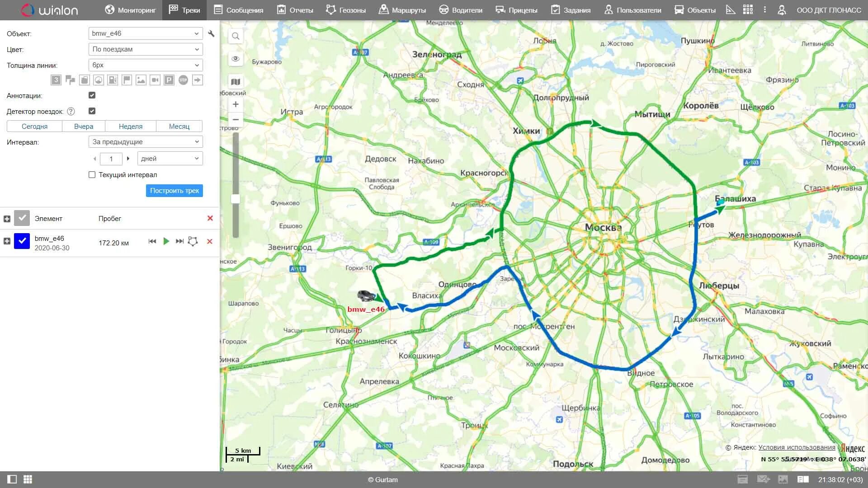Click the map zoom slider handle
Viewport: 868px width, 488px height.
point(236,199)
